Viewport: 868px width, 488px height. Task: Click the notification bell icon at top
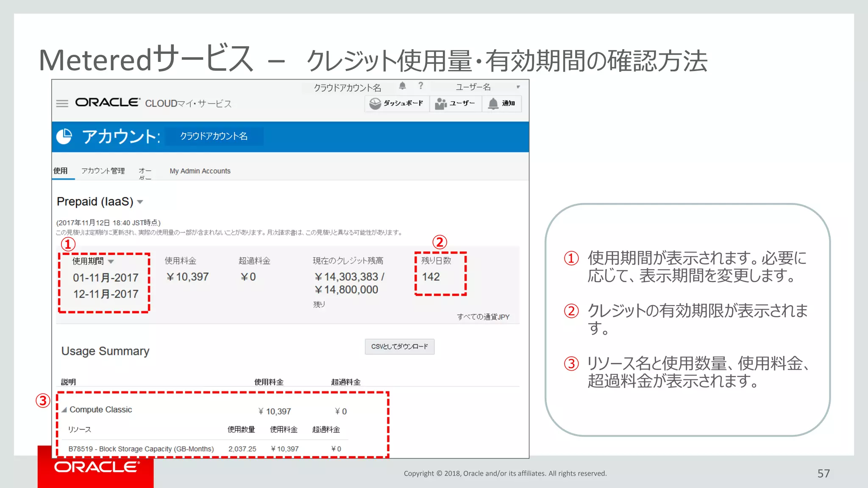point(403,86)
